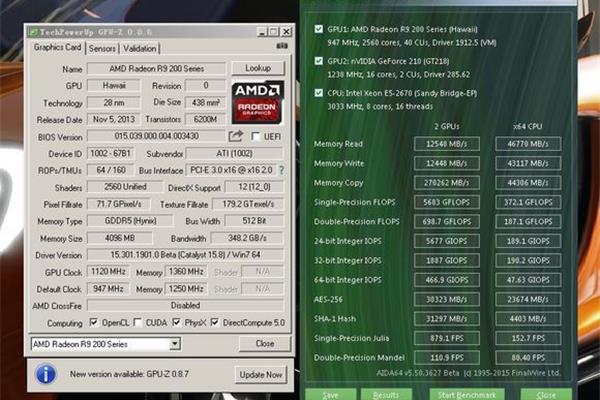Toggle the PhysX checkbox
The height and width of the screenshot is (400, 600).
point(176,322)
